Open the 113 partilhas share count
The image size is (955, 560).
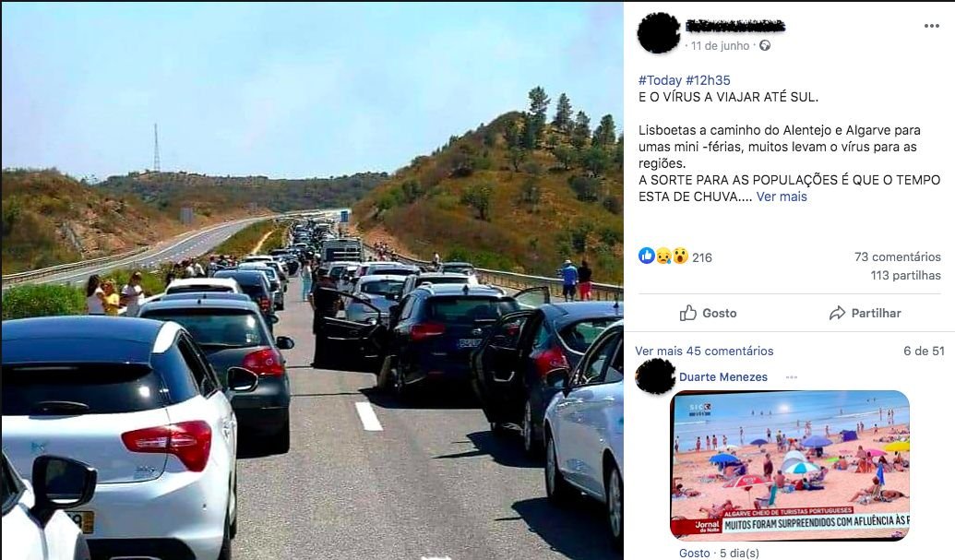[x=905, y=275]
